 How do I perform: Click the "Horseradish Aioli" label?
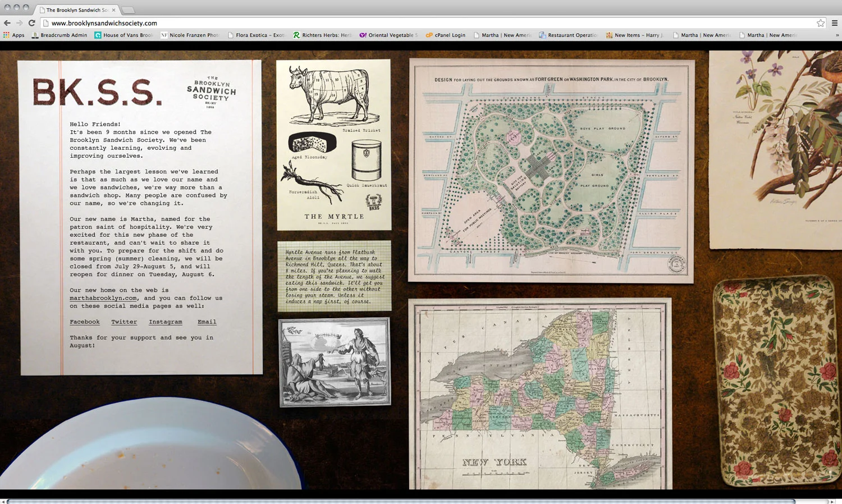pos(303,195)
